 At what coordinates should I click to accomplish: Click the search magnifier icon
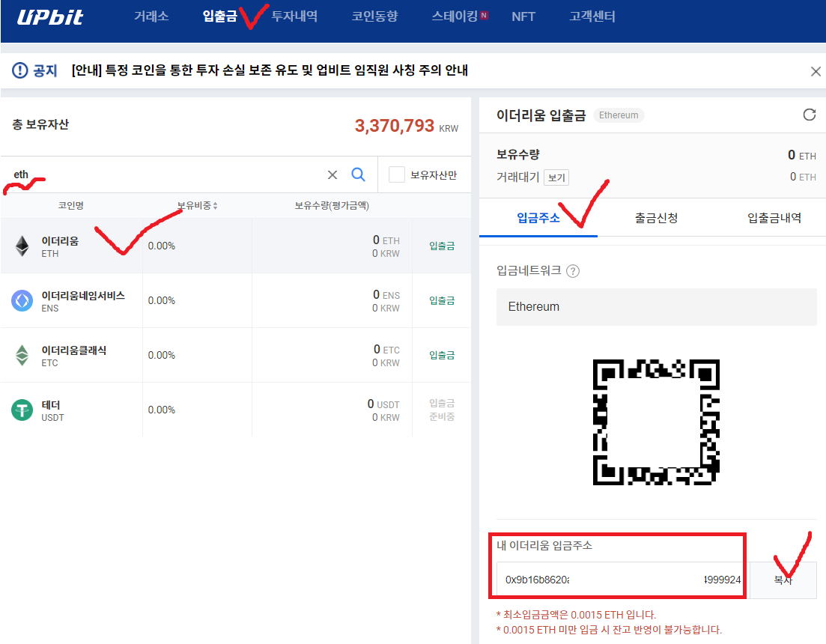[358, 174]
